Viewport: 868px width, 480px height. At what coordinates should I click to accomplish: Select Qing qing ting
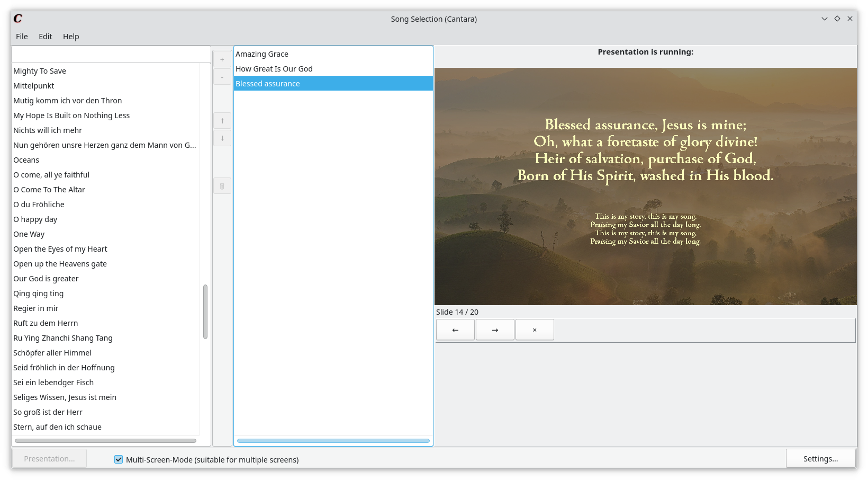105,294
